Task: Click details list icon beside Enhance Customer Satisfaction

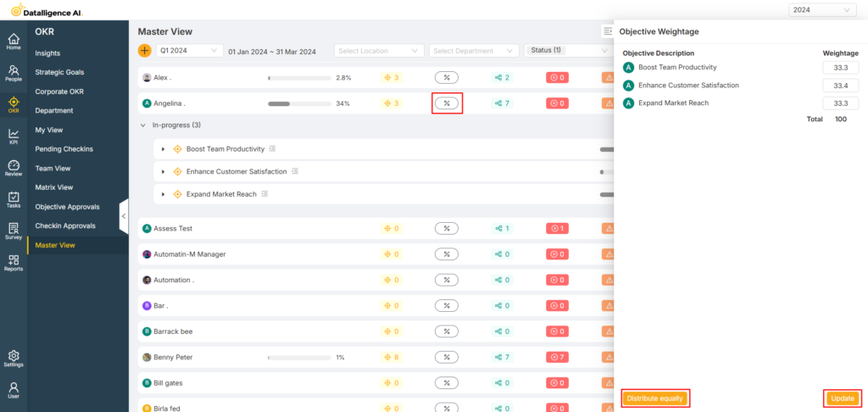Action: pos(294,171)
